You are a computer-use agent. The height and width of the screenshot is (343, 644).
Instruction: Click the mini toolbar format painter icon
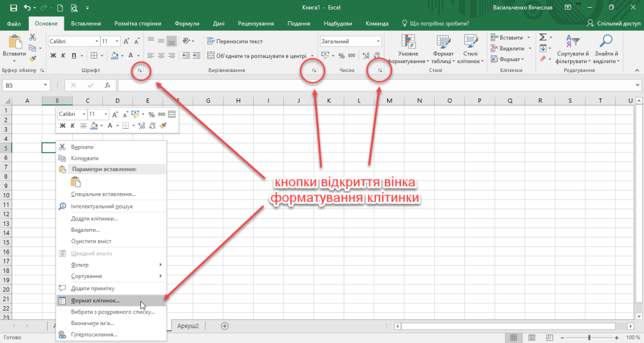pyautogui.click(x=163, y=125)
